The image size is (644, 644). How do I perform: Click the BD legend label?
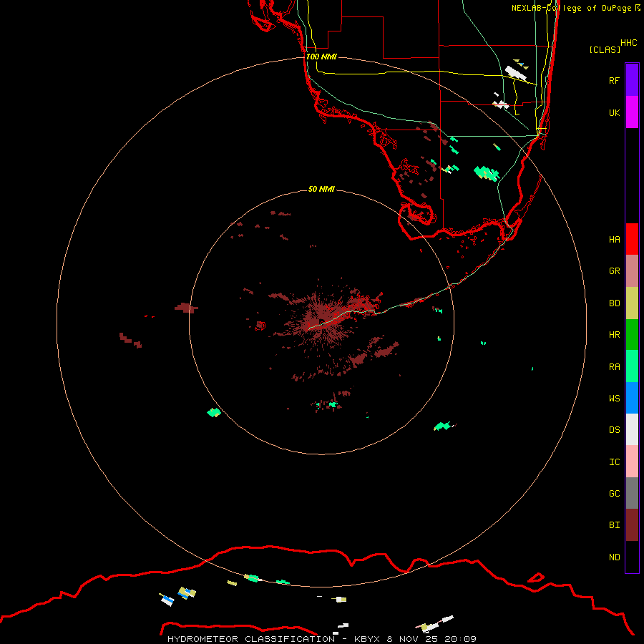[x=614, y=303]
